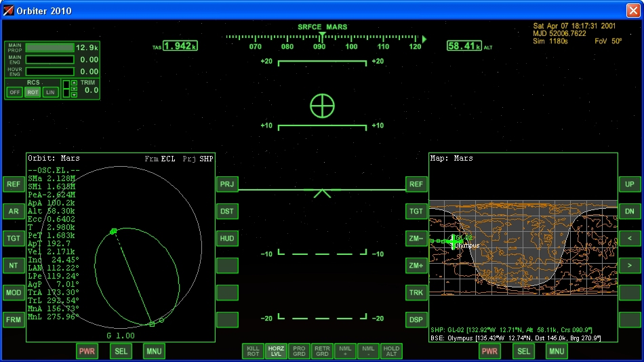
Task: Toggle the HORZ LVL level-horizon mode
Action: point(276,350)
